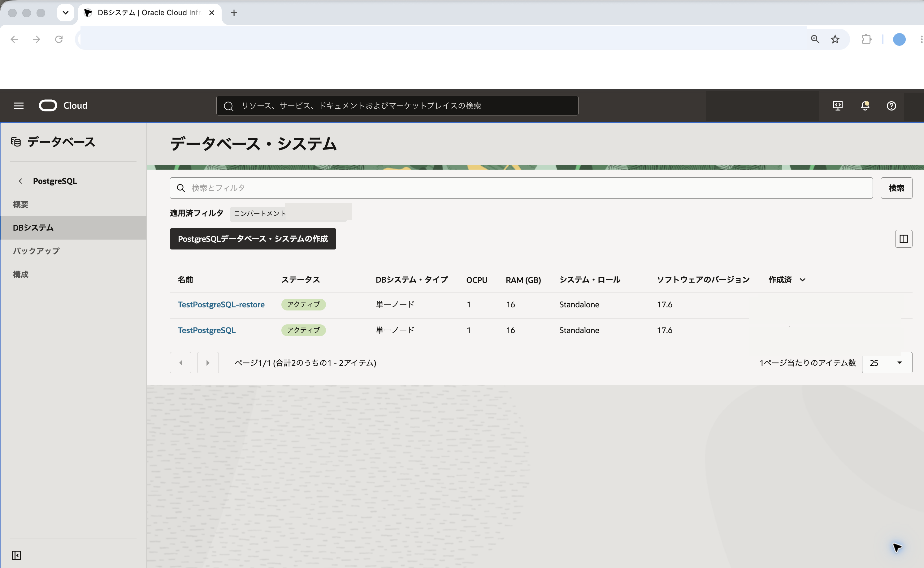Image resolution: width=924 pixels, height=568 pixels.
Task: Switch to the DBシステム Oracle Cloud tab
Action: pyautogui.click(x=150, y=13)
